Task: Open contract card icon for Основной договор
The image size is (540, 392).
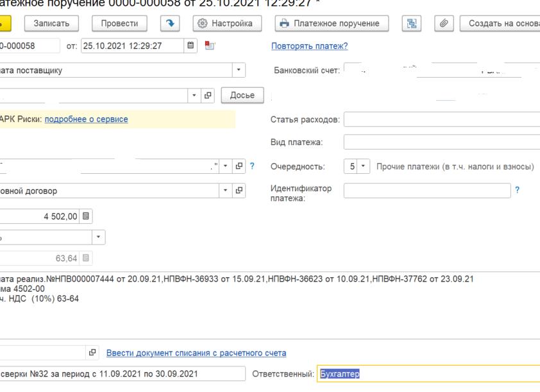Action: click(239, 190)
